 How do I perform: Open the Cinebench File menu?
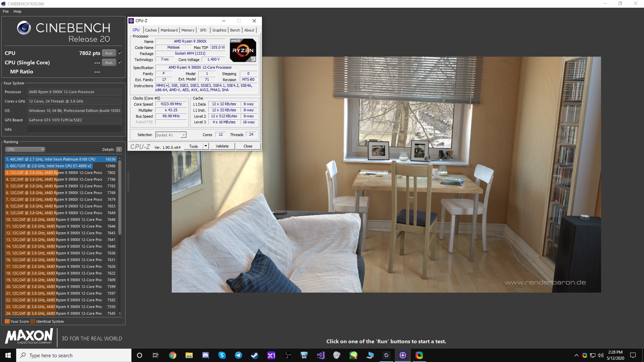[6, 11]
